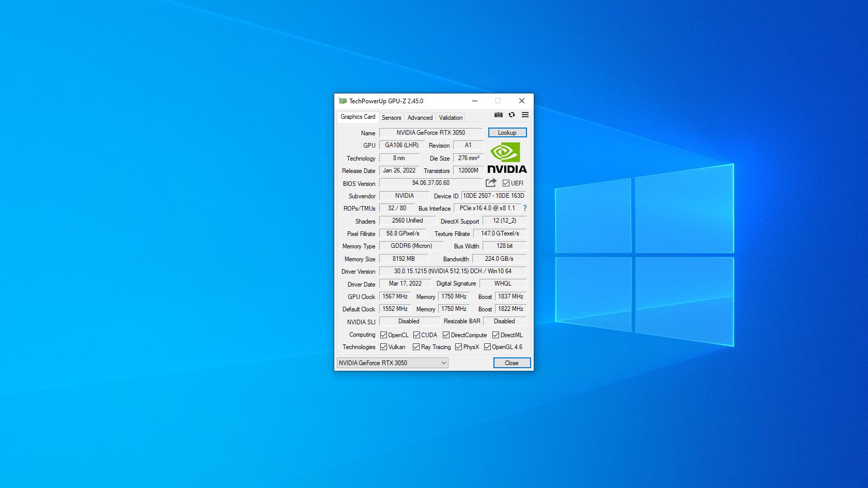Click the 'Computing' label text

tap(362, 335)
